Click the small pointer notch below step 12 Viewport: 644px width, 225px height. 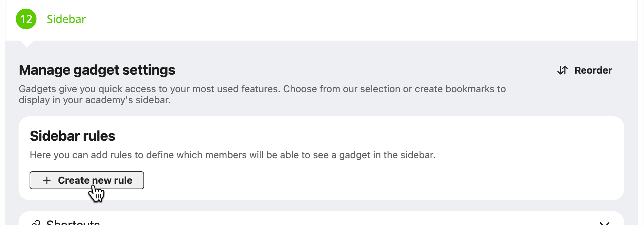(26, 44)
